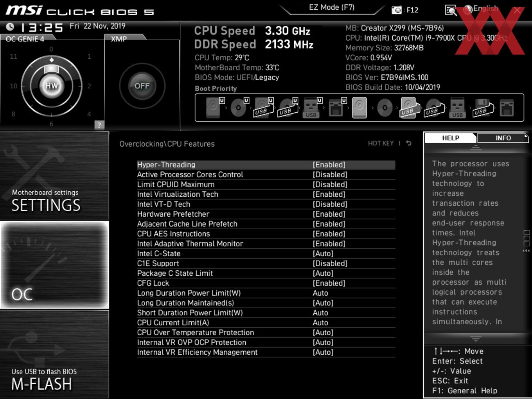Open Active Processor Cores Control options
The image size is (532, 399).
tap(266, 174)
